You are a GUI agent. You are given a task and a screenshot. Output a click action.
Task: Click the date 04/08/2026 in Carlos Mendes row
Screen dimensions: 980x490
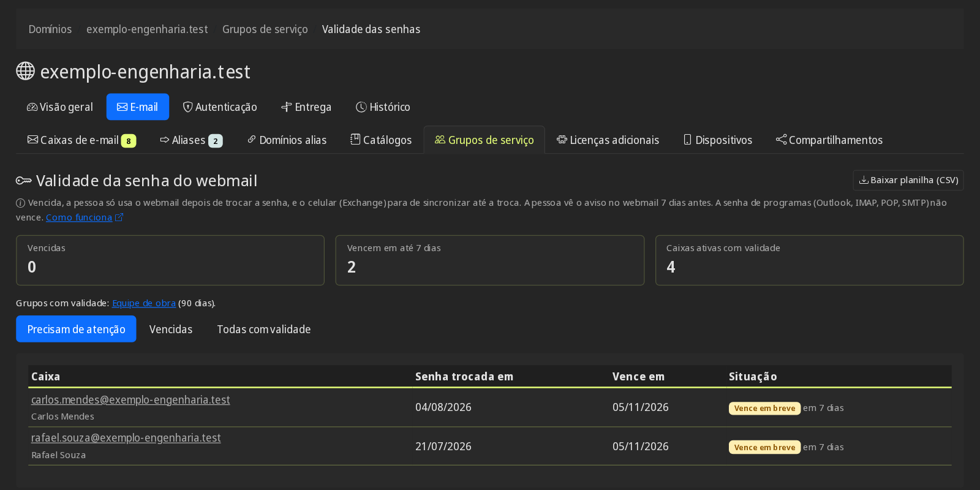point(443,407)
